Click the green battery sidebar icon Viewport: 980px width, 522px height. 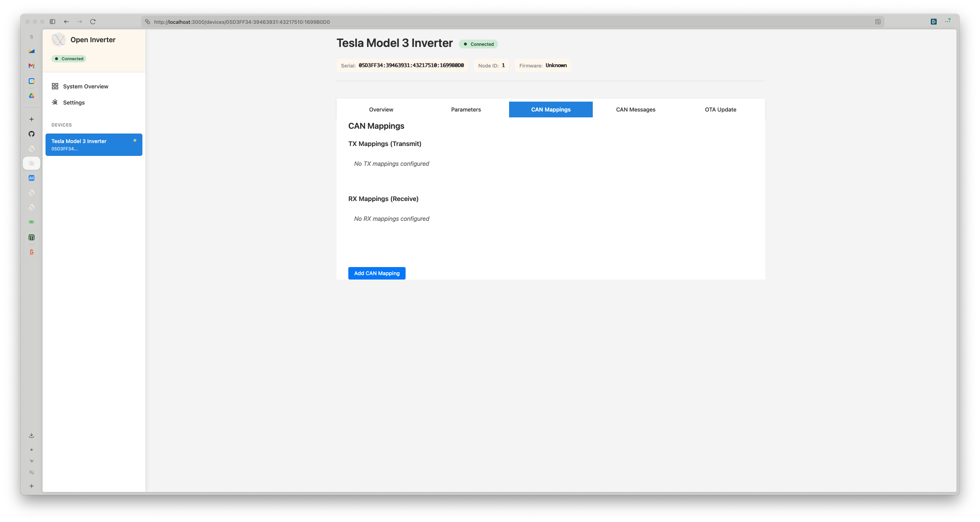pyautogui.click(x=32, y=222)
